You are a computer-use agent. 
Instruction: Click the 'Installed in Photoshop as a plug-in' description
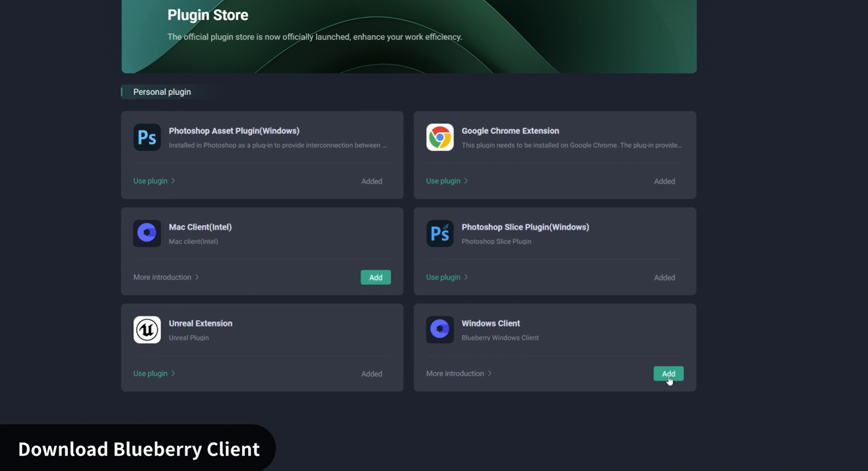278,145
